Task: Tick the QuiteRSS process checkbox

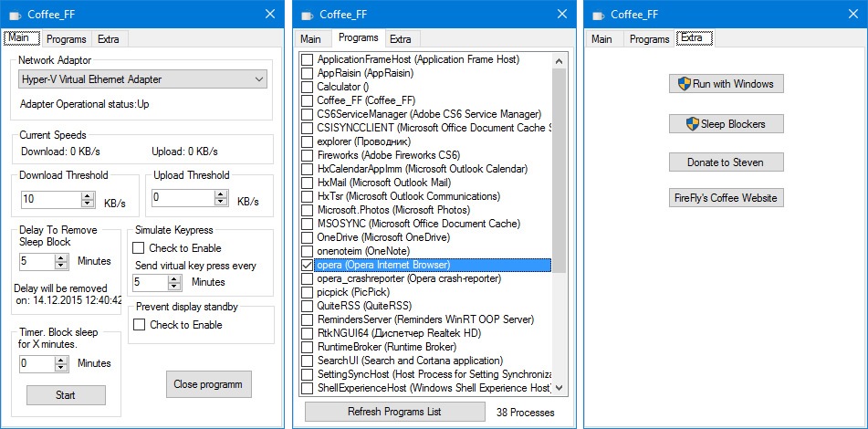Action: click(x=308, y=306)
